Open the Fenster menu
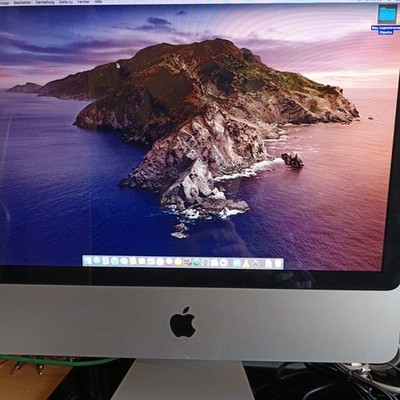This screenshot has width=400, height=400. tap(84, 2)
